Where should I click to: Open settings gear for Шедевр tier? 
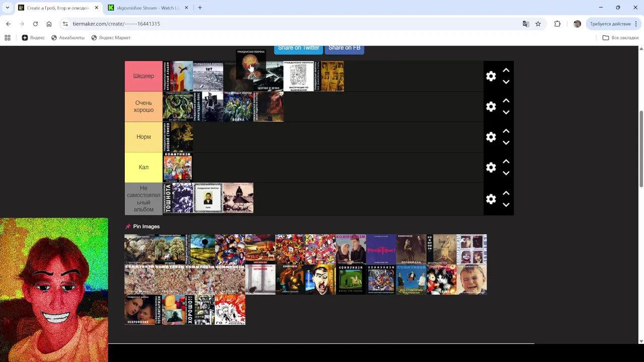491,76
